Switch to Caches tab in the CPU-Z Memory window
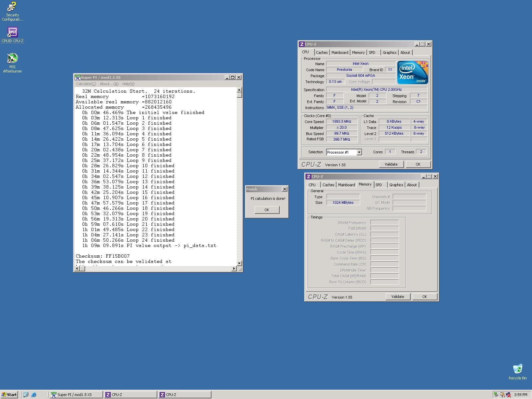532x399 pixels. (328, 185)
